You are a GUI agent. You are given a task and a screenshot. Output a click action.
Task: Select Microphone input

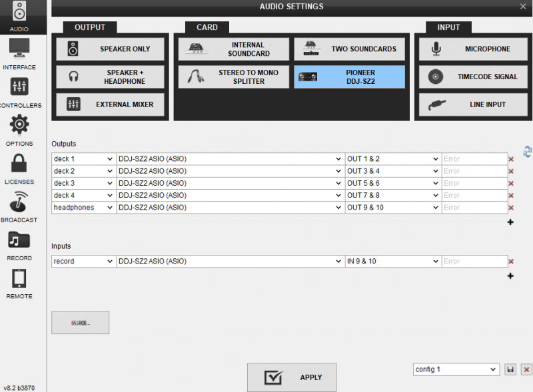pos(473,49)
